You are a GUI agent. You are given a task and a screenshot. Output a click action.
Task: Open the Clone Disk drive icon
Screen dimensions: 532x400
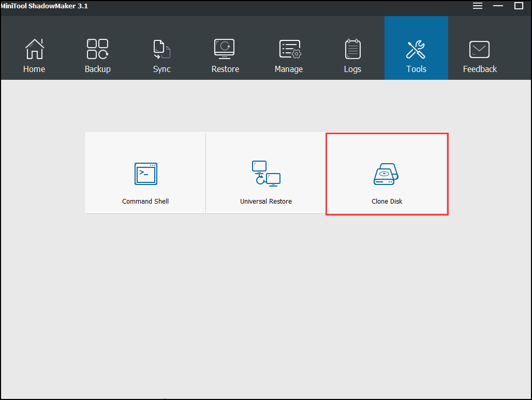point(386,174)
